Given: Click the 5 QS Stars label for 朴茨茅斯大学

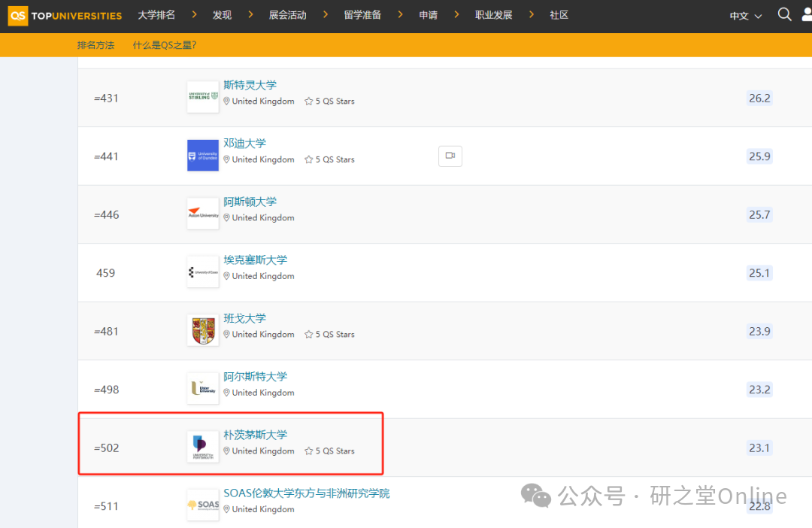Looking at the screenshot, I should 335,451.
